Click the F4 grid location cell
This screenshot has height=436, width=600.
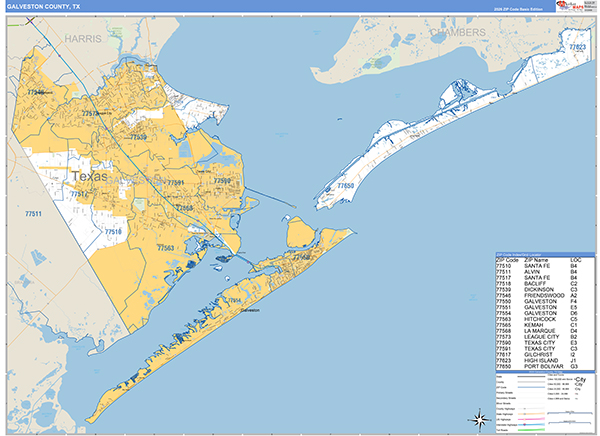(x=574, y=301)
